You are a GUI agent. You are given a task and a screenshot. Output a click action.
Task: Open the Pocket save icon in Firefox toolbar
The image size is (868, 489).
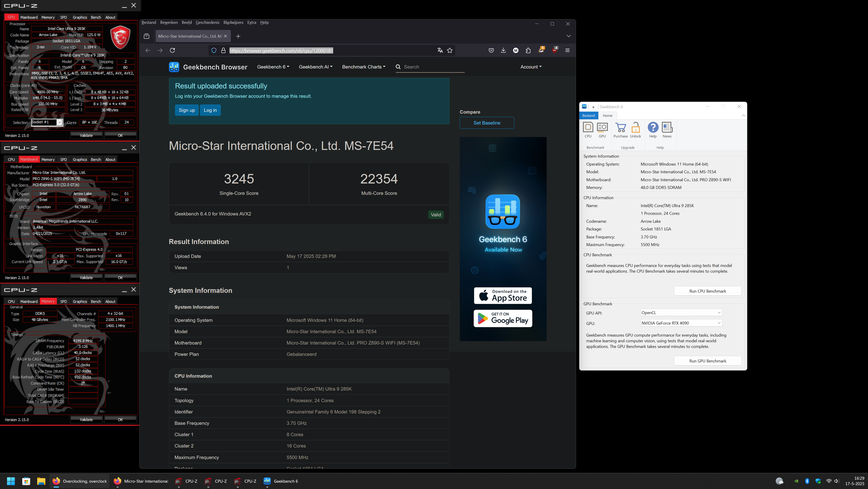491,51
